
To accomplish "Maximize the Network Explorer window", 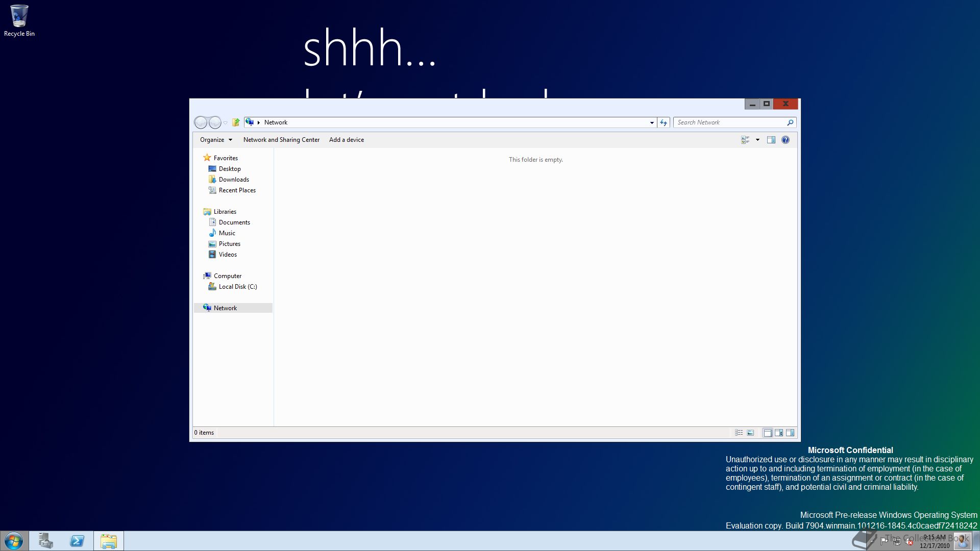I will pos(766,104).
